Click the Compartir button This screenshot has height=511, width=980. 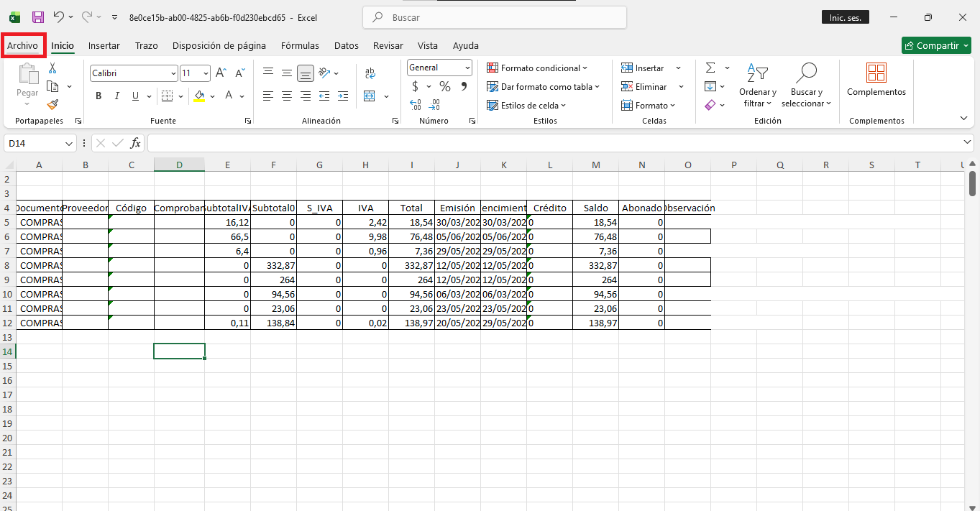coord(937,45)
